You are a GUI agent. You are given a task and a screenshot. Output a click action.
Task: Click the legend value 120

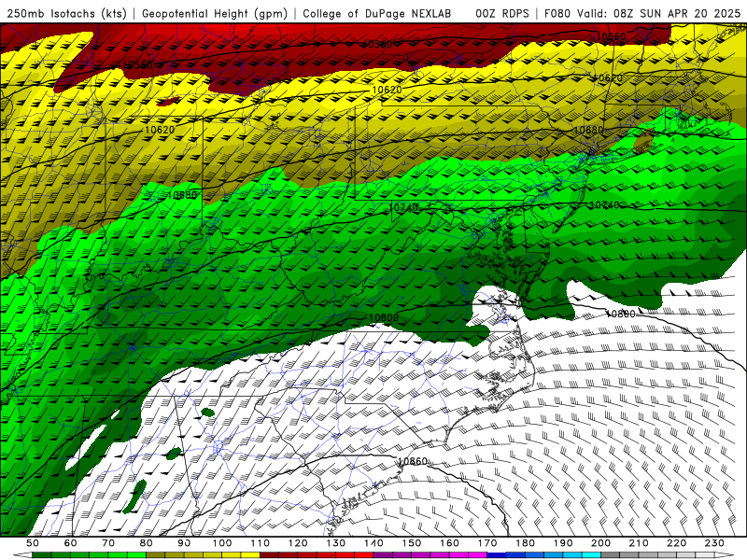click(298, 543)
